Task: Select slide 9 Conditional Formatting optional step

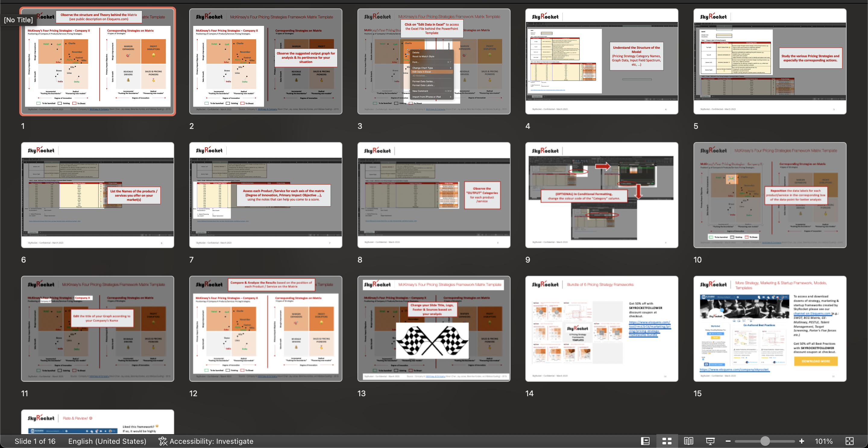Action: [x=602, y=195]
